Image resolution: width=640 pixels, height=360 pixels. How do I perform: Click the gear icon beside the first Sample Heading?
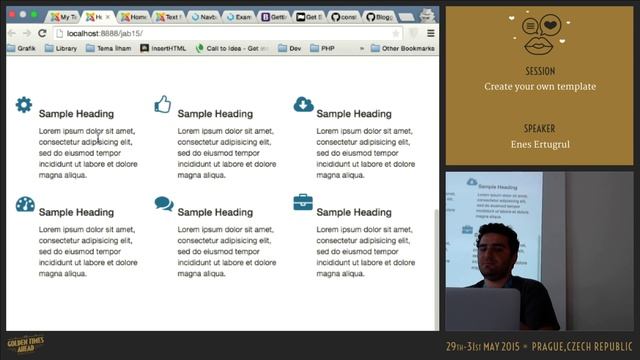[24, 105]
